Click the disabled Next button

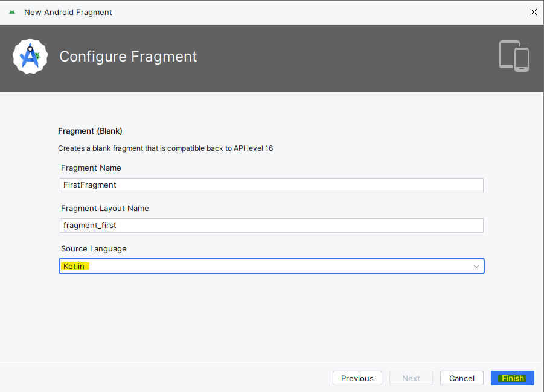pyautogui.click(x=411, y=378)
